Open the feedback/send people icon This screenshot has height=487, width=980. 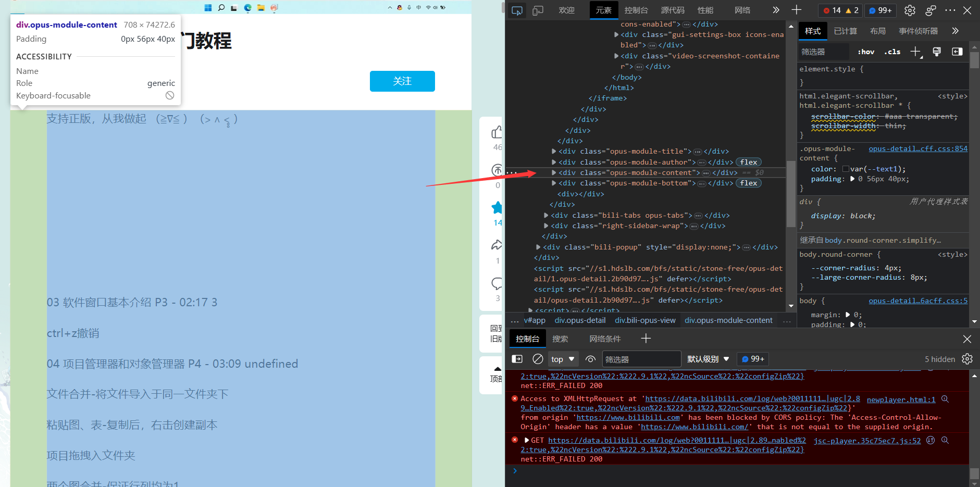click(931, 10)
